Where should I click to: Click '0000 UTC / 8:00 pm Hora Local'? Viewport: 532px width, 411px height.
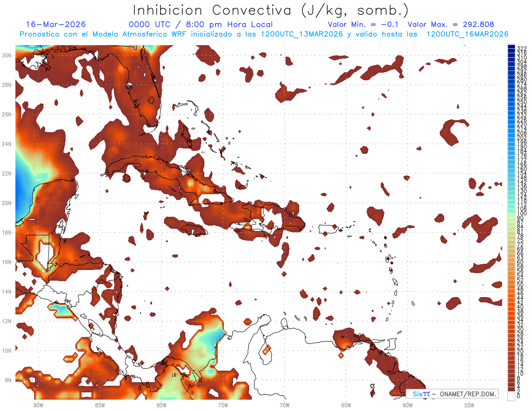201,24
